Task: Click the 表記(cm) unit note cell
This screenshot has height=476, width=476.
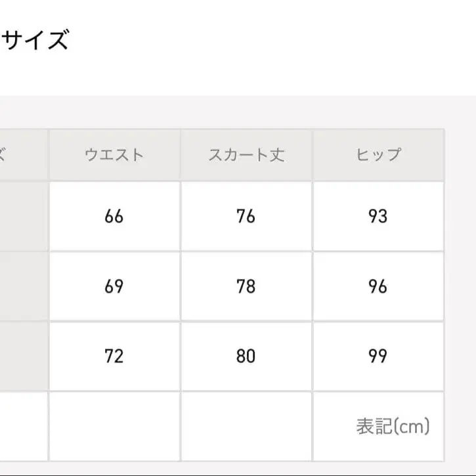Action: pyautogui.click(x=392, y=426)
